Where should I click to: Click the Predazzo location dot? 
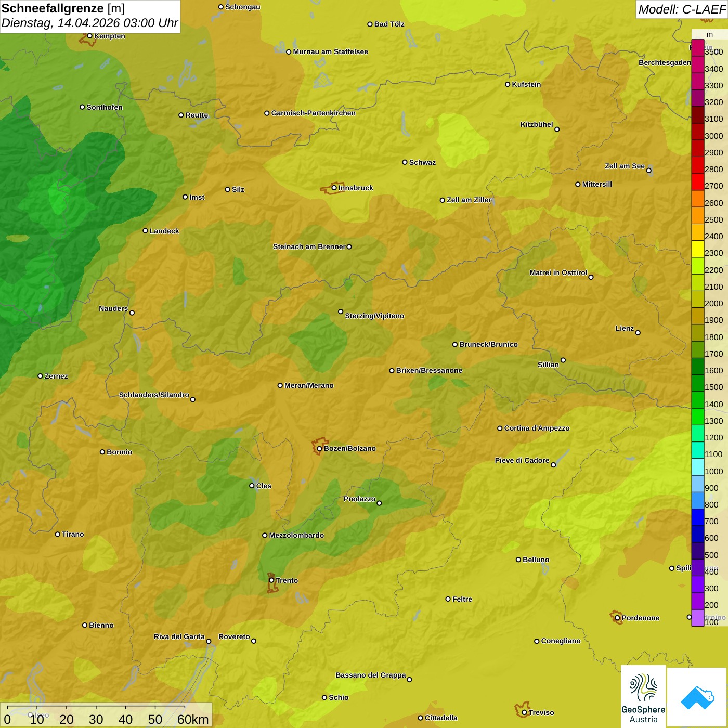click(379, 503)
